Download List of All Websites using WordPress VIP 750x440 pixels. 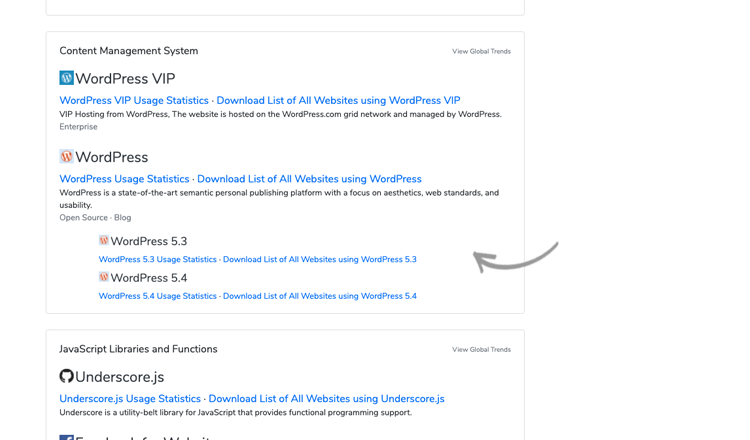[338, 100]
